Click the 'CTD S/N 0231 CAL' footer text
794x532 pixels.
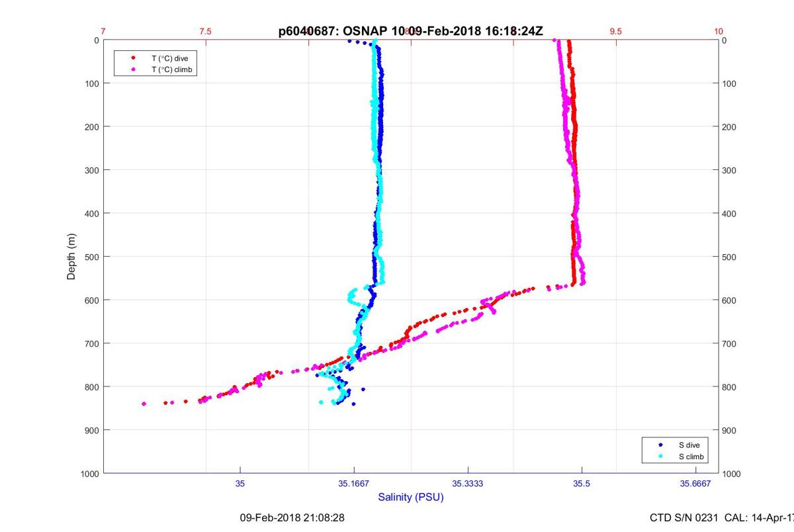pos(722,517)
